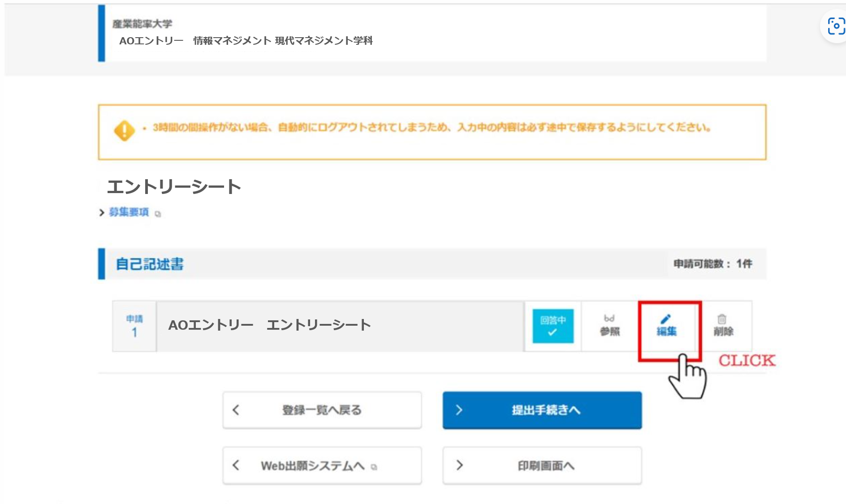Click external-link icon beside 募集要項
Viewport: 846px width, 504px height.
click(158, 214)
